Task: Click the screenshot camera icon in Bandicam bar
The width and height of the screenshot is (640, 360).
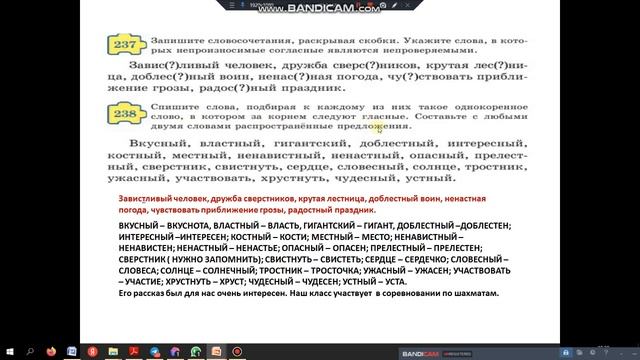Action: pyautogui.click(x=383, y=5)
